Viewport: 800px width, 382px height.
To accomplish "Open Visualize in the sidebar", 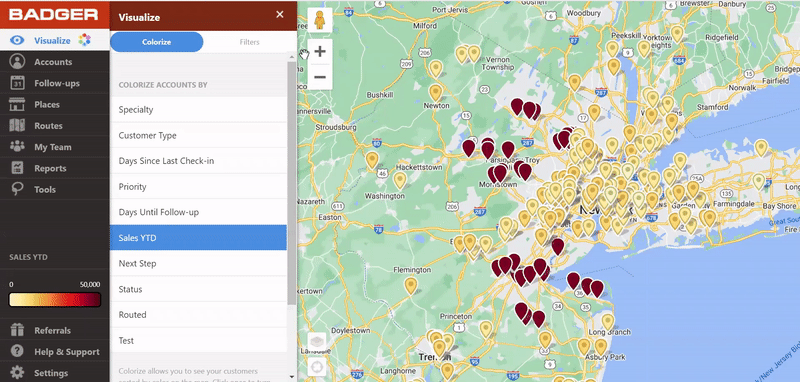I will click(55, 40).
